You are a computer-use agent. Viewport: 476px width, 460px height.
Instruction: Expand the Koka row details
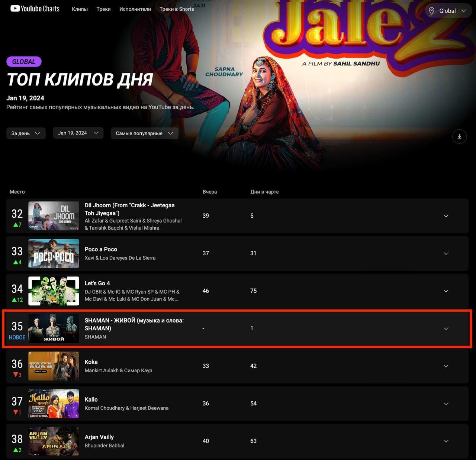[446, 366]
